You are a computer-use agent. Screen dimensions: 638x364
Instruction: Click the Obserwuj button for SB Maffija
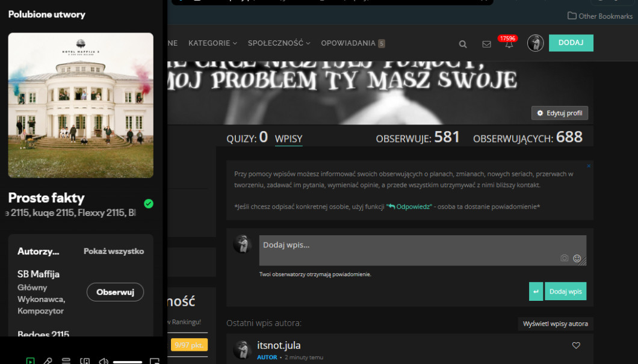pyautogui.click(x=116, y=292)
